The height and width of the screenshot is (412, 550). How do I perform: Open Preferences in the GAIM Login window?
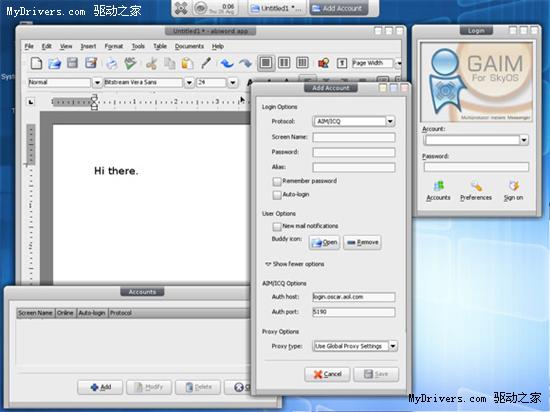(x=476, y=191)
